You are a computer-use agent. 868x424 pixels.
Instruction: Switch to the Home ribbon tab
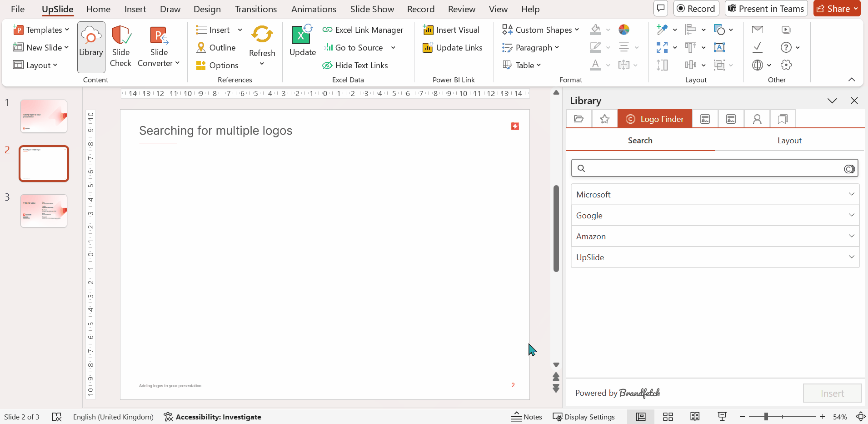pyautogui.click(x=98, y=9)
